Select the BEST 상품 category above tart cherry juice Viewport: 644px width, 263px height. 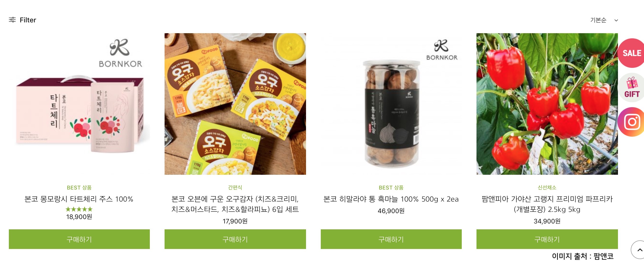pyautogui.click(x=79, y=188)
